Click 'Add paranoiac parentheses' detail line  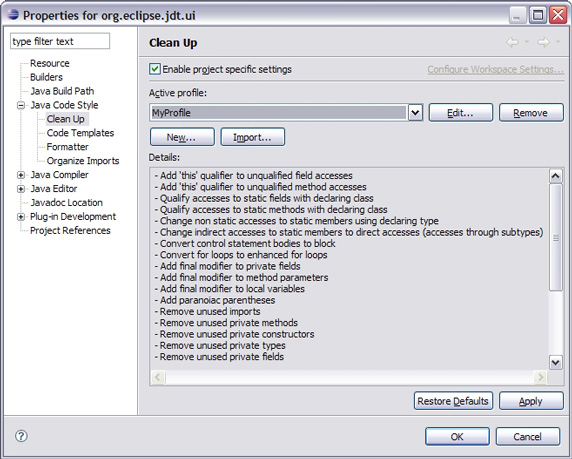click(215, 300)
